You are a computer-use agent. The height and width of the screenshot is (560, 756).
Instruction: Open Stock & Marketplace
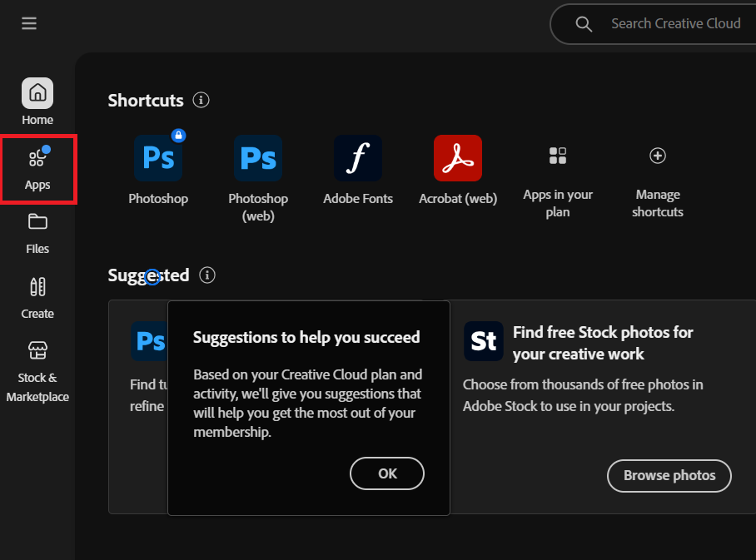click(37, 370)
